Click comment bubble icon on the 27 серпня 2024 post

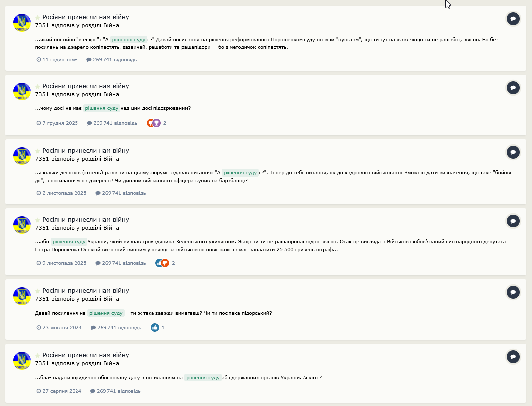click(513, 357)
